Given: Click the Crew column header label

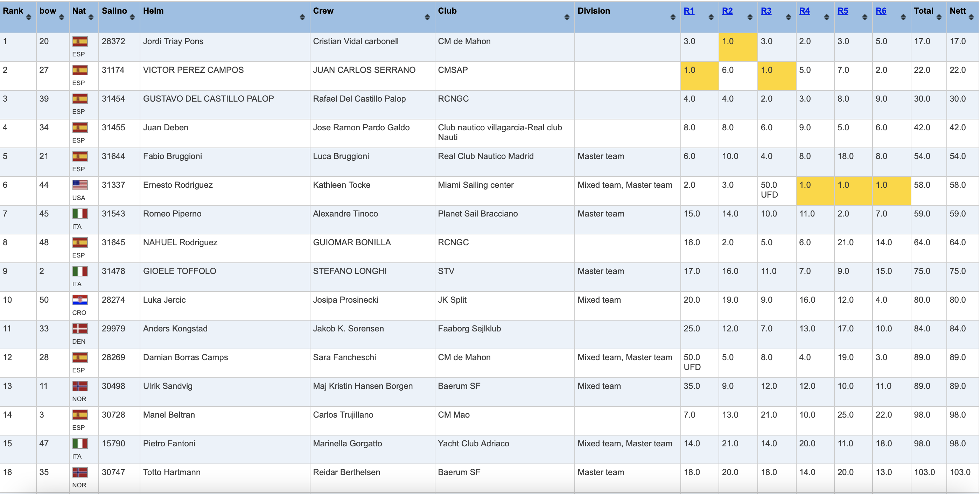Looking at the screenshot, I should (323, 11).
